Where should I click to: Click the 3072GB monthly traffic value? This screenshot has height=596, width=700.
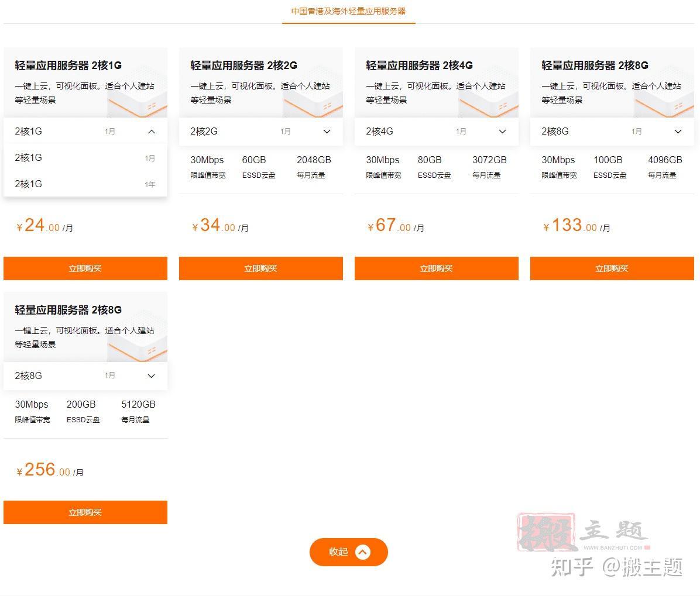(489, 160)
